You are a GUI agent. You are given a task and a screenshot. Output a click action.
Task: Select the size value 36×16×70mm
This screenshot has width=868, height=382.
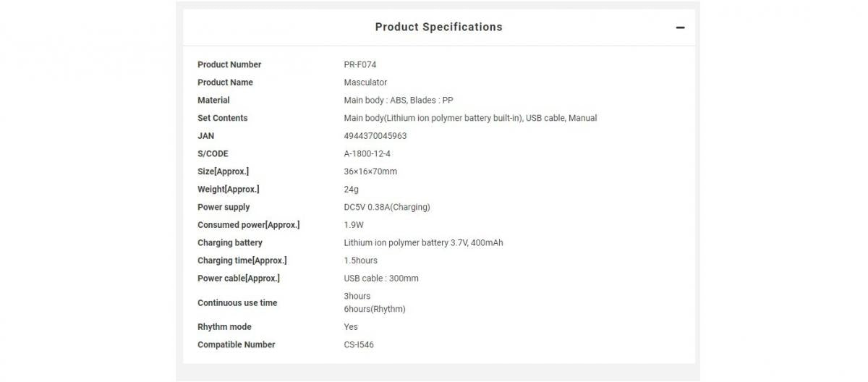click(370, 171)
